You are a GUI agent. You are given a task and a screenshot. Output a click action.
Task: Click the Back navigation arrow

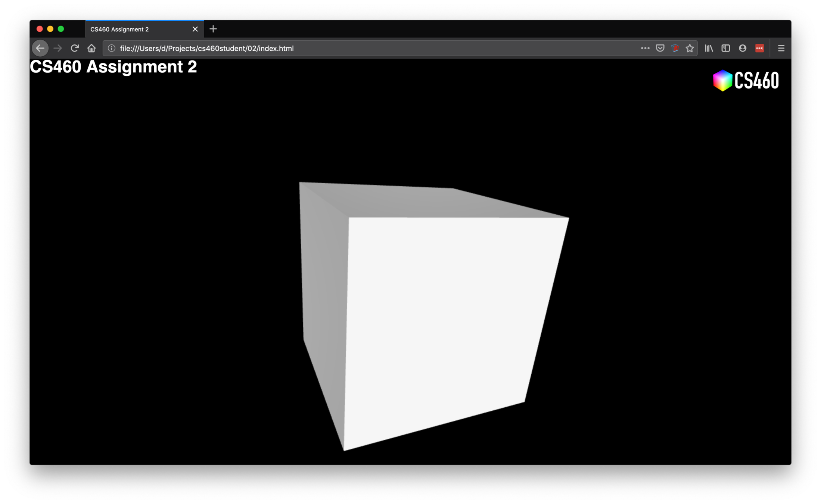pos(40,48)
